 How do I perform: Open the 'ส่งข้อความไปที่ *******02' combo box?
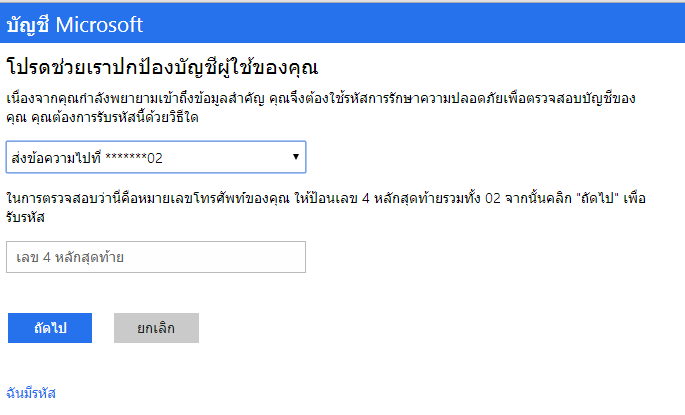tap(156, 157)
